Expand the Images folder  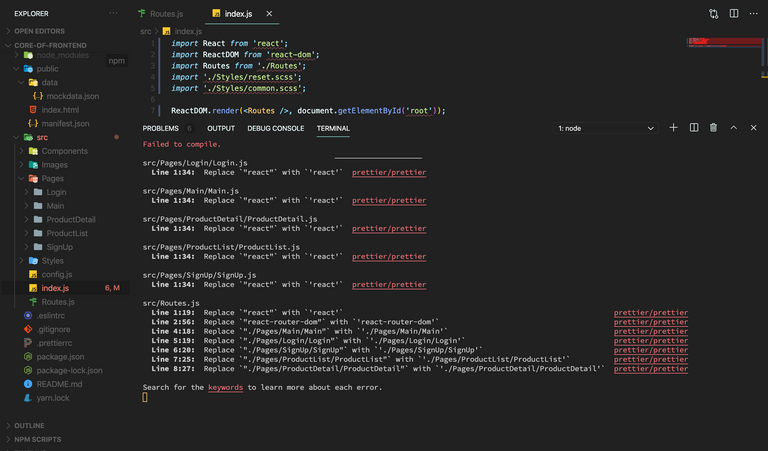tap(54, 165)
